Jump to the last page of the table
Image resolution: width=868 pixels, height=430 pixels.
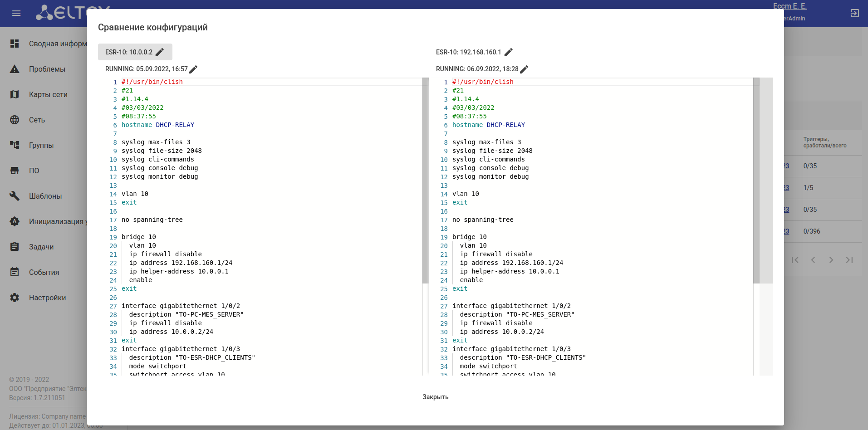click(x=849, y=260)
